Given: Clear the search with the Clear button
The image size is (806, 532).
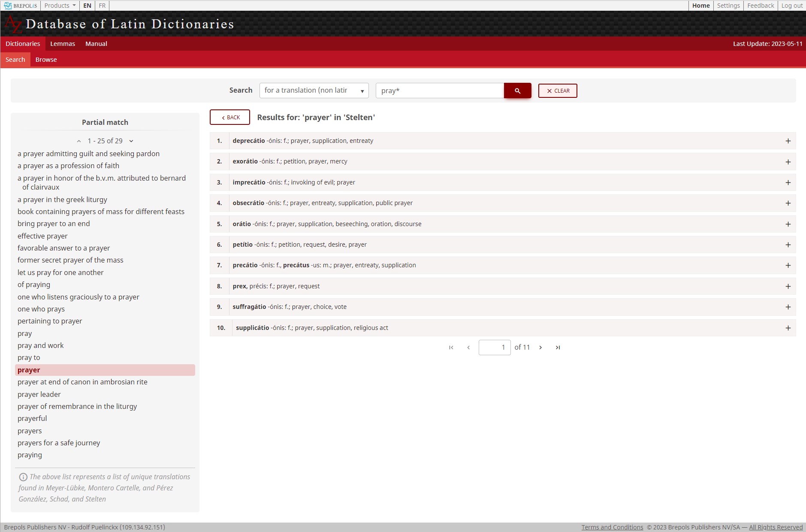Looking at the screenshot, I should (557, 91).
